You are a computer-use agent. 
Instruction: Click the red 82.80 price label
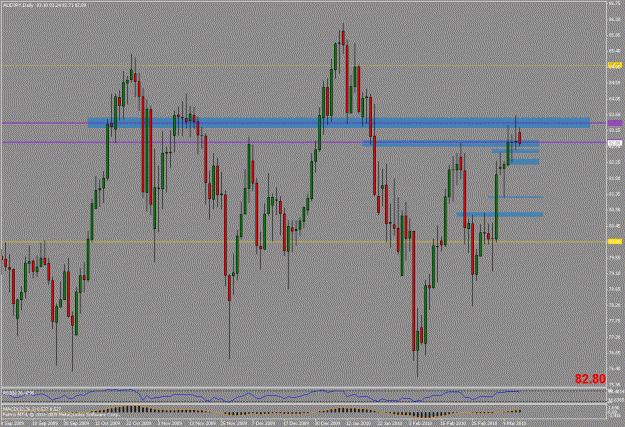tap(590, 379)
